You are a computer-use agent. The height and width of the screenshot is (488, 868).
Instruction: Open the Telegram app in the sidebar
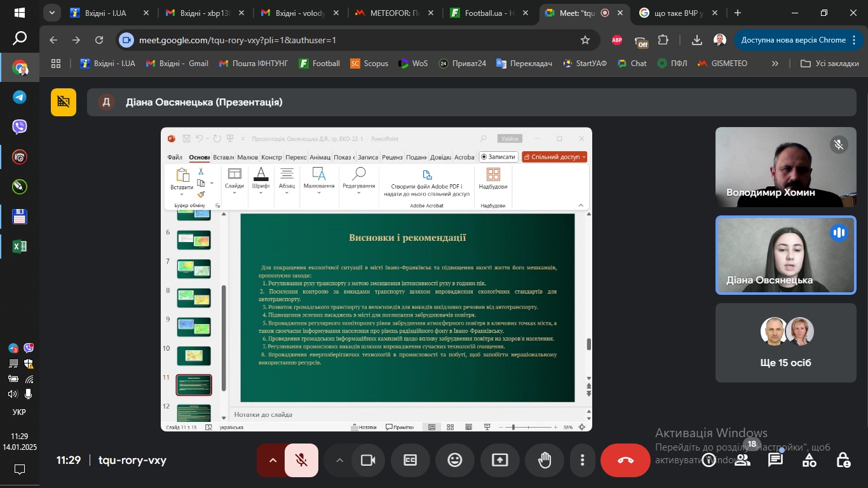(x=19, y=97)
